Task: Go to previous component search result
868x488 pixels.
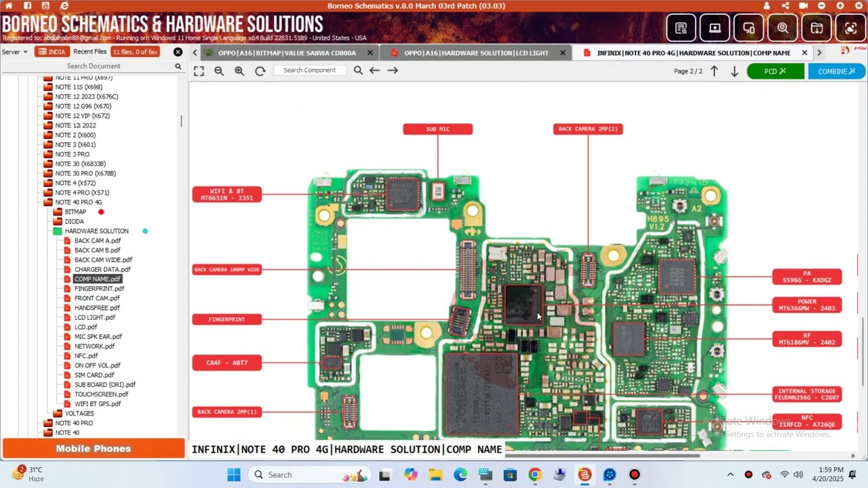Action: 374,70
